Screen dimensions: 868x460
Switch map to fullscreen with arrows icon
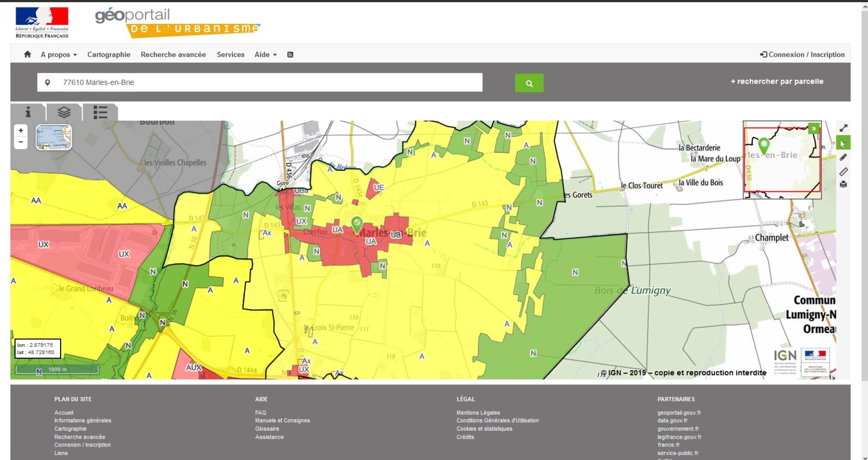point(843,128)
